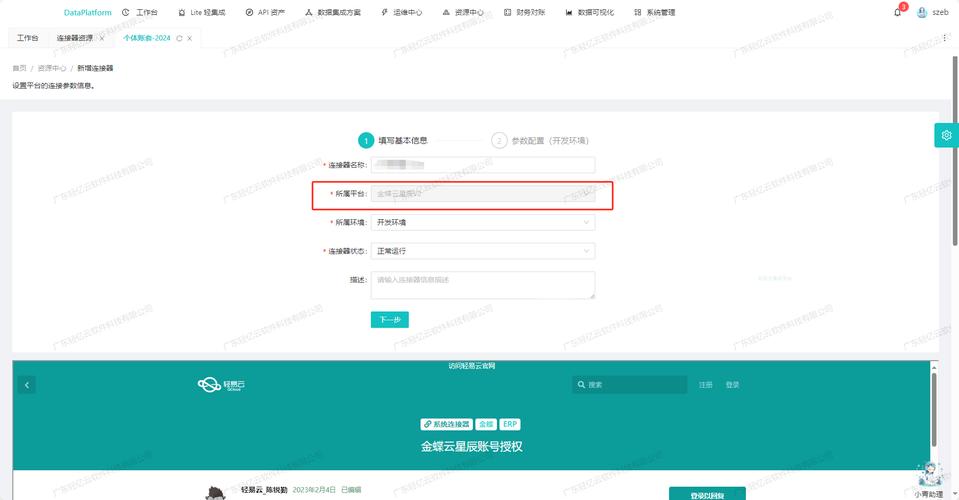The image size is (959, 500).
Task: Click the 注册 link
Action: click(x=706, y=385)
